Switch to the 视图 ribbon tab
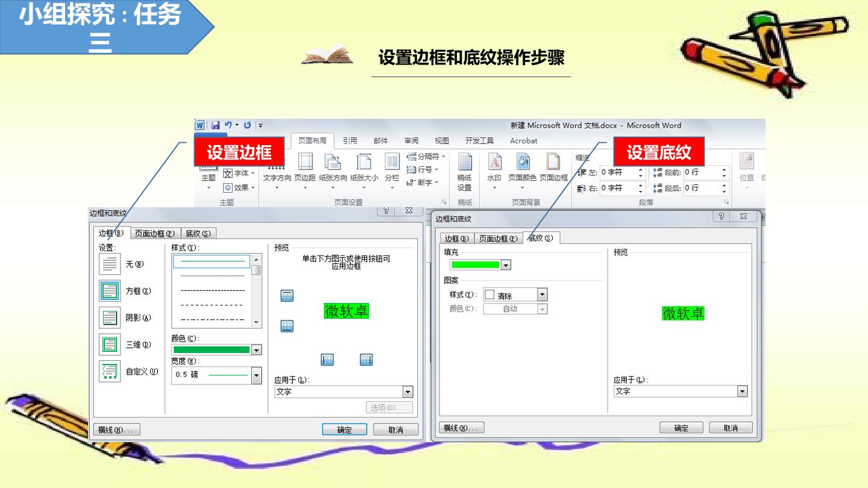Viewport: 868px width, 488px height. coord(442,141)
